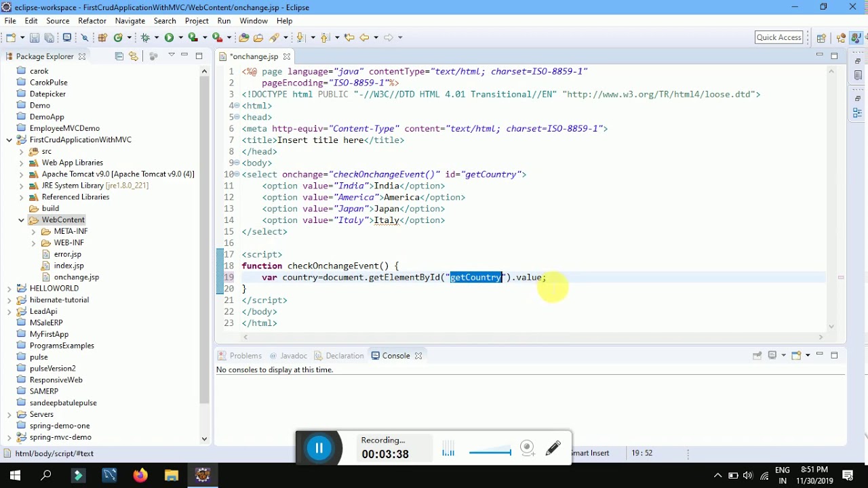Click the taskbar search icon
Viewport: 868px width, 488px height.
46,475
